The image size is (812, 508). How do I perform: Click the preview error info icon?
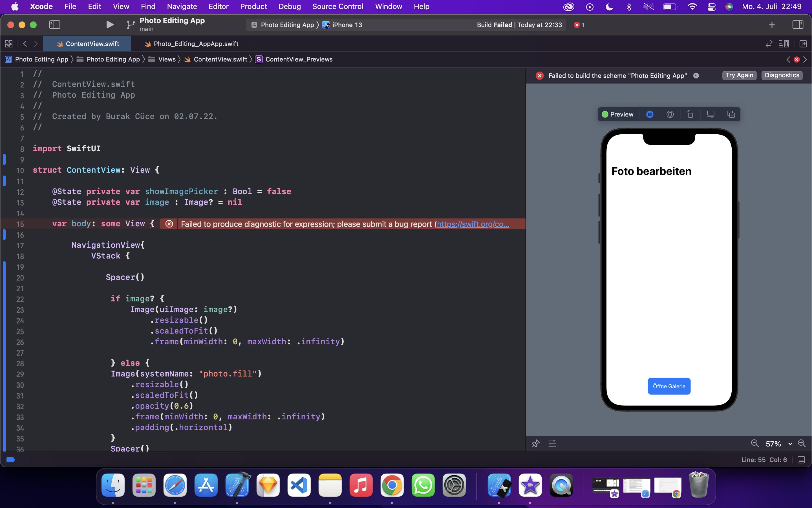[696, 76]
